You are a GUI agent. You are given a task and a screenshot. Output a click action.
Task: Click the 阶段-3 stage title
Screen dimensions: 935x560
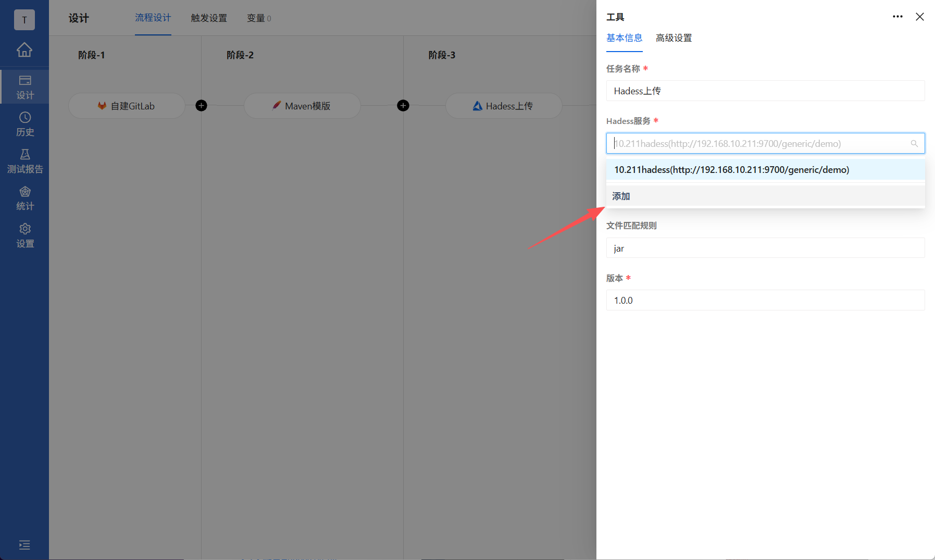click(x=442, y=55)
